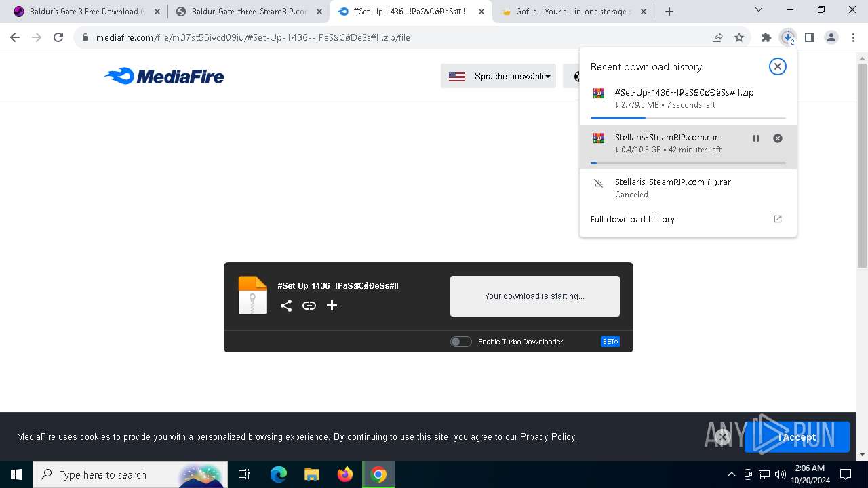Click the address bar URL
This screenshot has width=868, height=488.
(x=252, y=38)
